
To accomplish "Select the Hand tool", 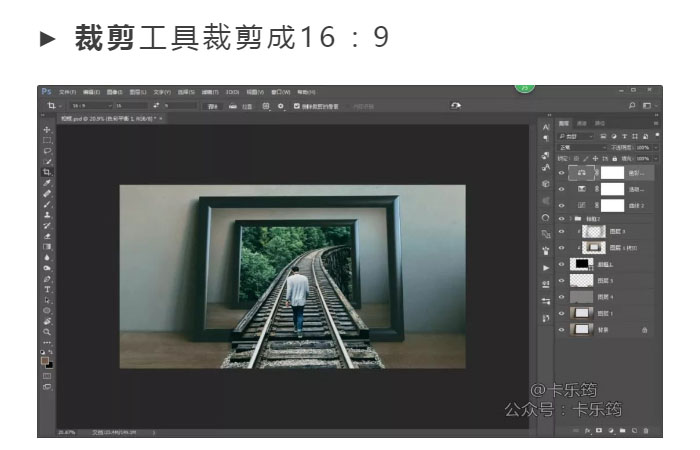I will 47,321.
